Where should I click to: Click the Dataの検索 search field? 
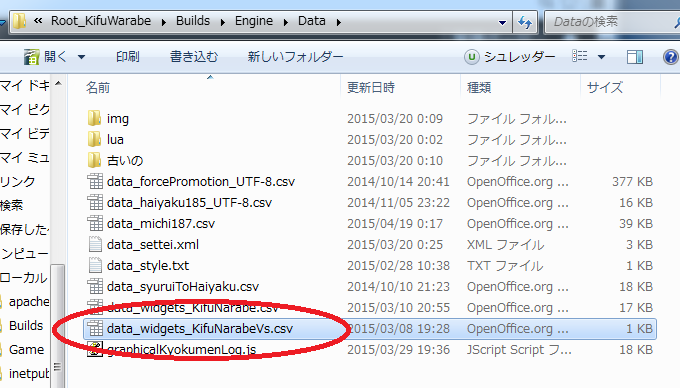(611, 21)
